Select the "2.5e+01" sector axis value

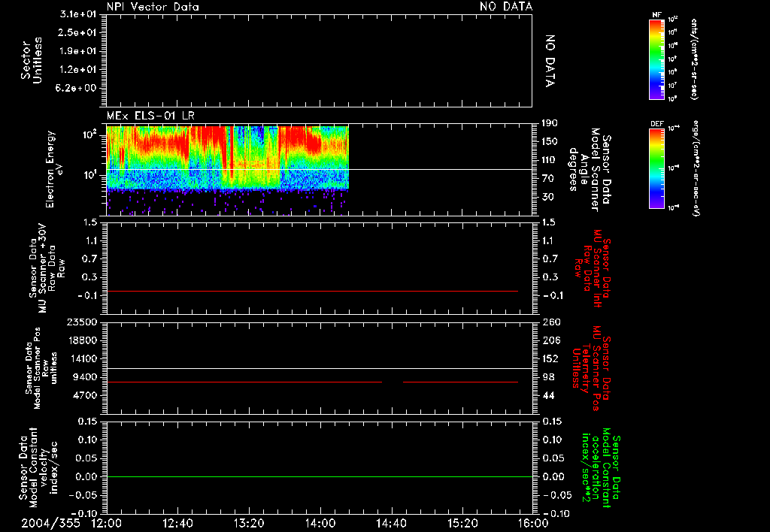(78, 32)
